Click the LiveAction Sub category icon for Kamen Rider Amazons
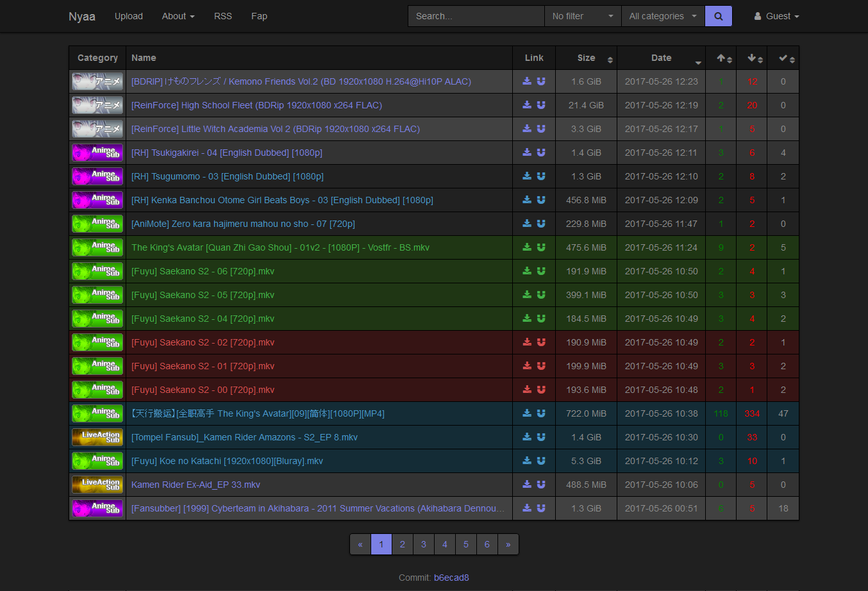 (97, 437)
